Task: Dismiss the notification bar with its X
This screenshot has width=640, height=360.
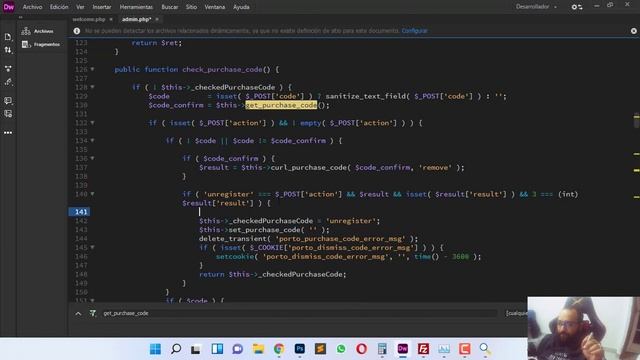Action: [x=633, y=31]
